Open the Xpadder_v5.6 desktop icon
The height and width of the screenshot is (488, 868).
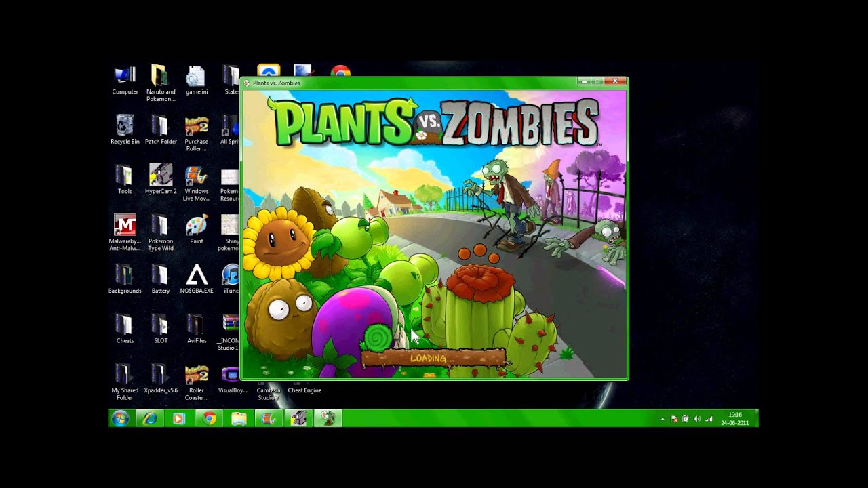[x=161, y=378]
